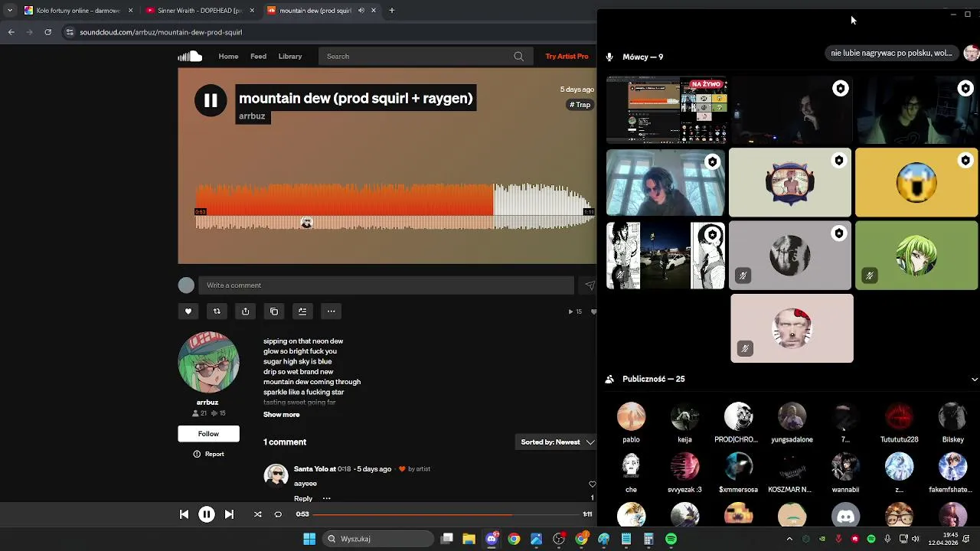980x551 pixels.
Task: Click commenter avatar marker on the waveform
Action: (307, 223)
